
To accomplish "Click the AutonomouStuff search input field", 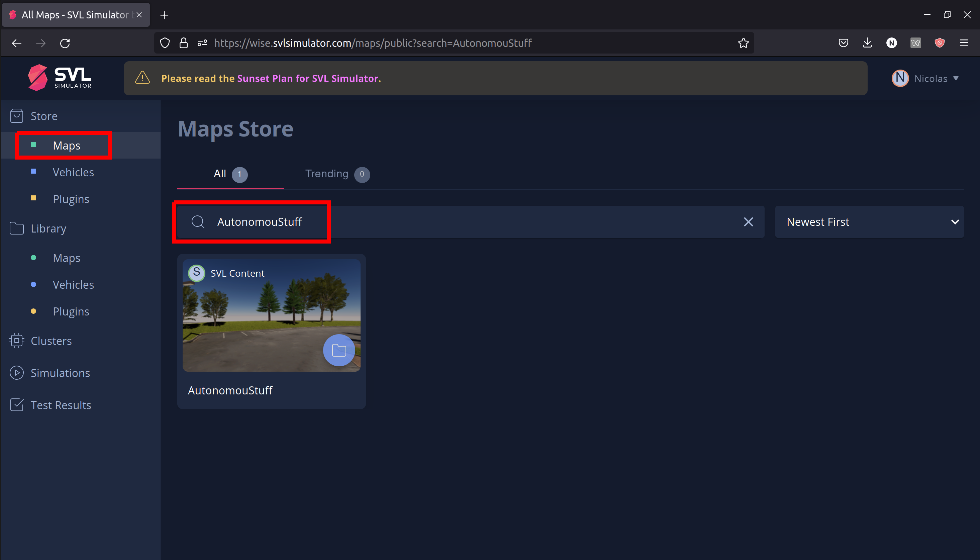I will click(x=470, y=222).
